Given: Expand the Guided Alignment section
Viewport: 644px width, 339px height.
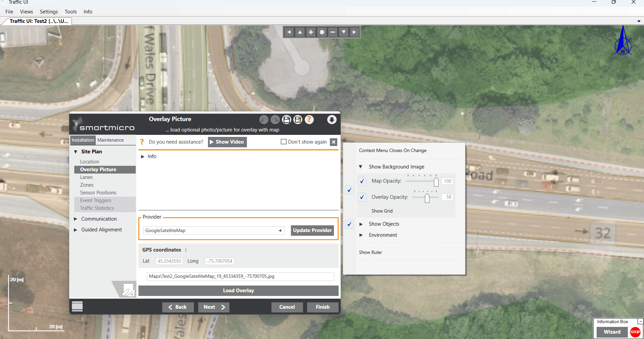Looking at the screenshot, I should [x=76, y=230].
